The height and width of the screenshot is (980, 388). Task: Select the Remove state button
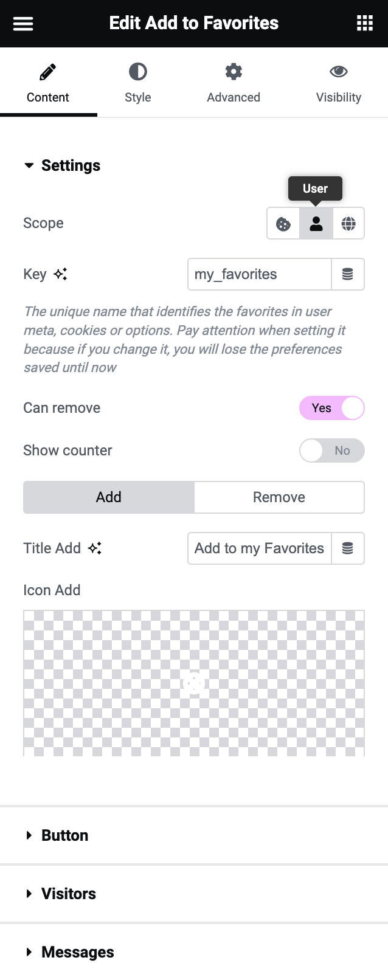coord(279,497)
